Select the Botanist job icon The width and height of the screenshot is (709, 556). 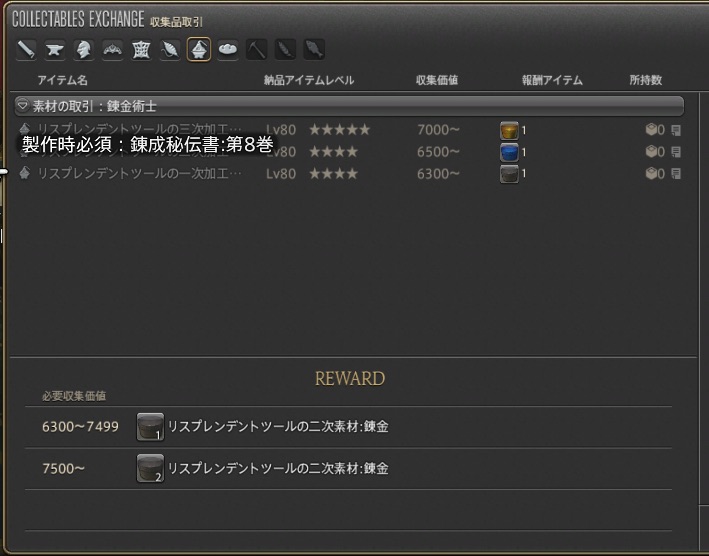pos(286,49)
